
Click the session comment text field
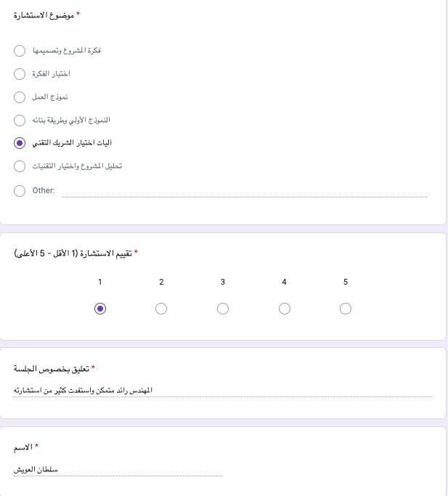(222, 391)
